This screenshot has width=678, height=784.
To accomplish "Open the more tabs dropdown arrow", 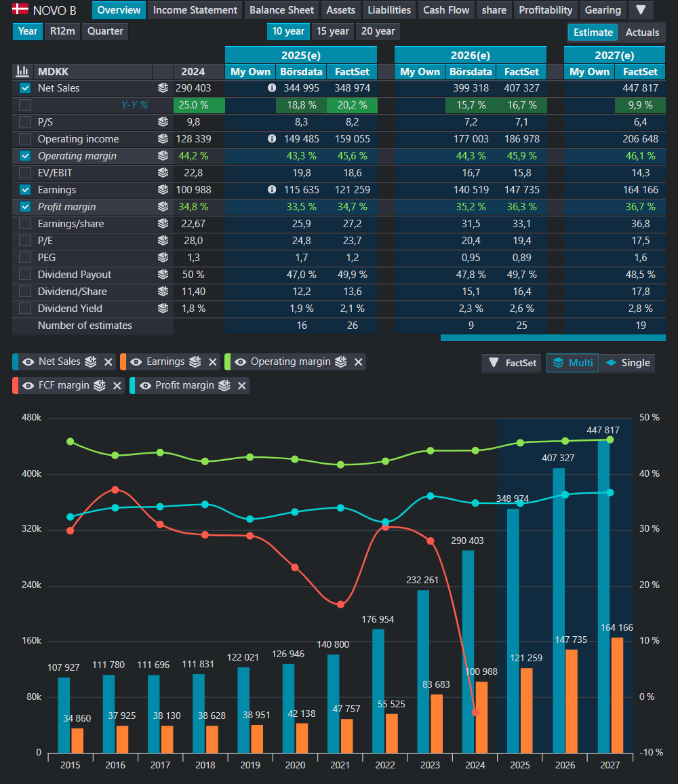I will point(641,10).
